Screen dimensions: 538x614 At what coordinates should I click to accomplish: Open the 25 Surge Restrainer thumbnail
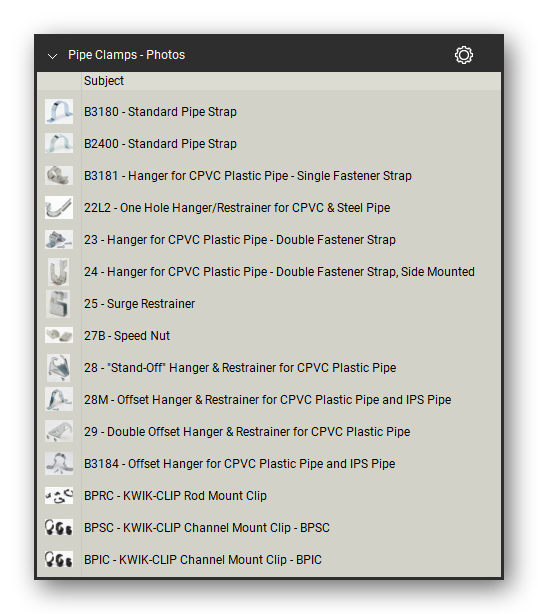point(58,304)
